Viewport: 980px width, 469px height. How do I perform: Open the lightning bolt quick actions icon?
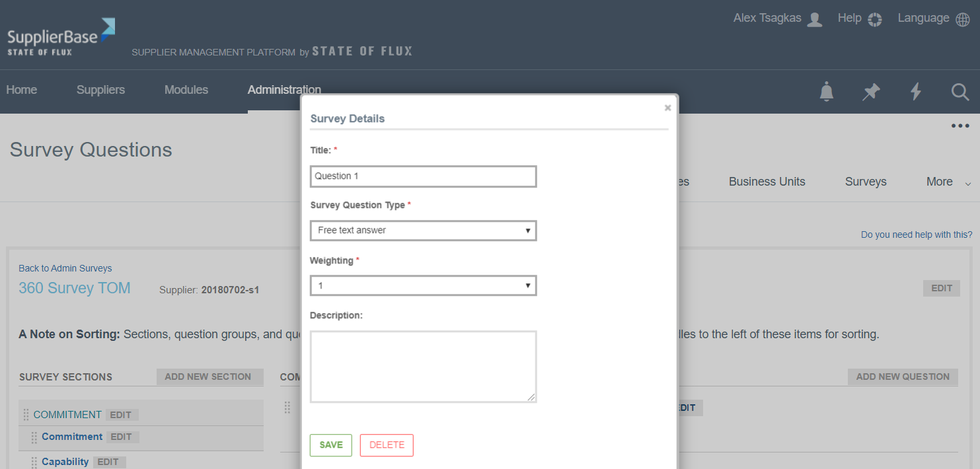[x=916, y=91]
